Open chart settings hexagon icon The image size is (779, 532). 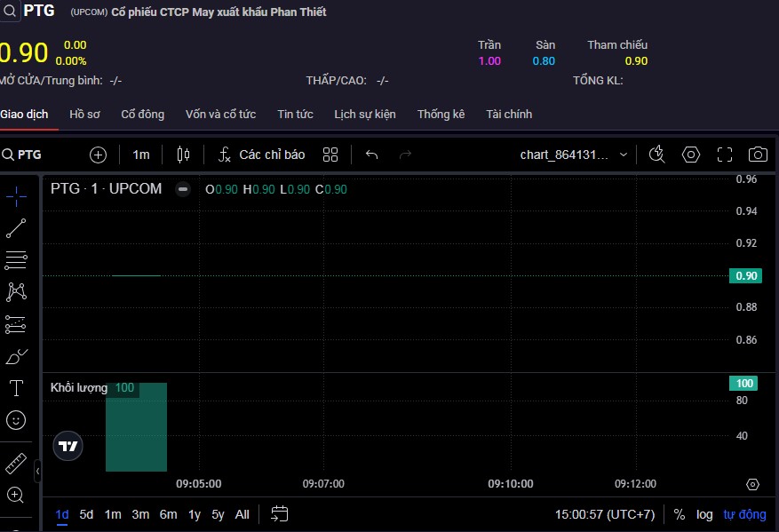[691, 155]
